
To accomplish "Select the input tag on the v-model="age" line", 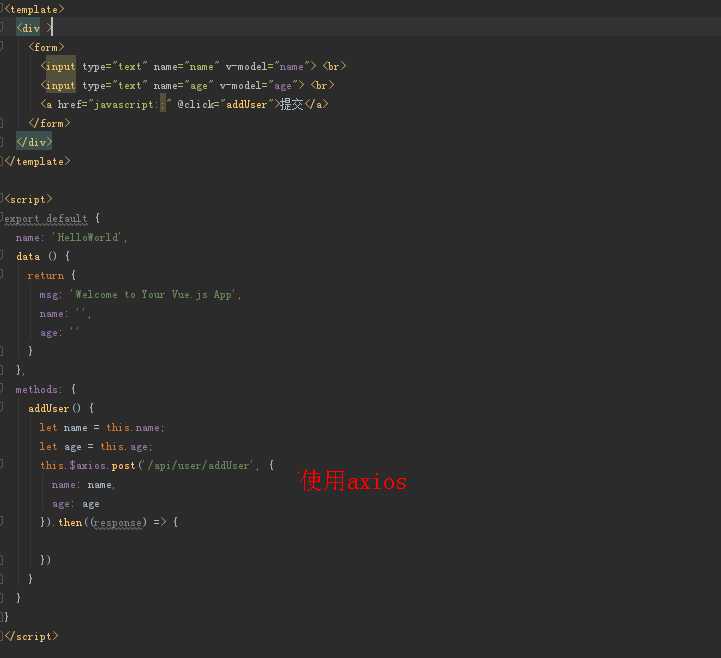I will click(61, 86).
